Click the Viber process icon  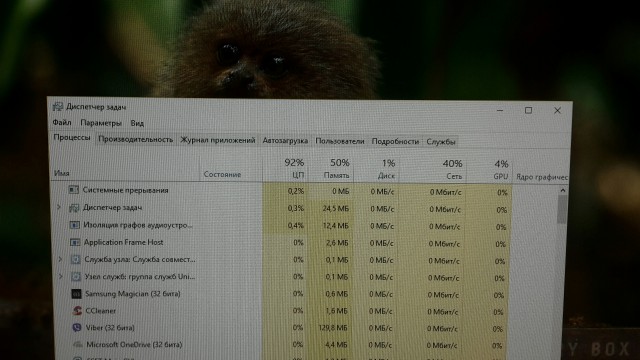(x=77, y=327)
